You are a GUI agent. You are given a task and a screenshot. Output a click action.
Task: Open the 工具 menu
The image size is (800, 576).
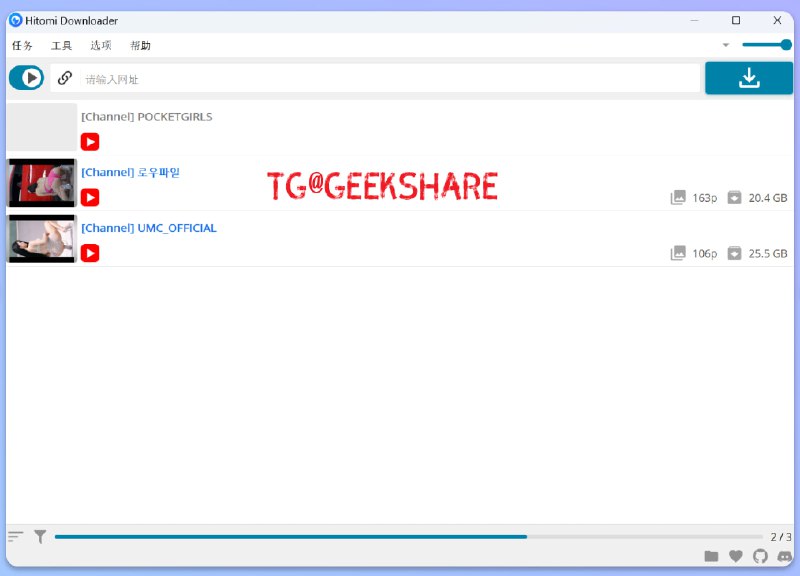coord(60,45)
